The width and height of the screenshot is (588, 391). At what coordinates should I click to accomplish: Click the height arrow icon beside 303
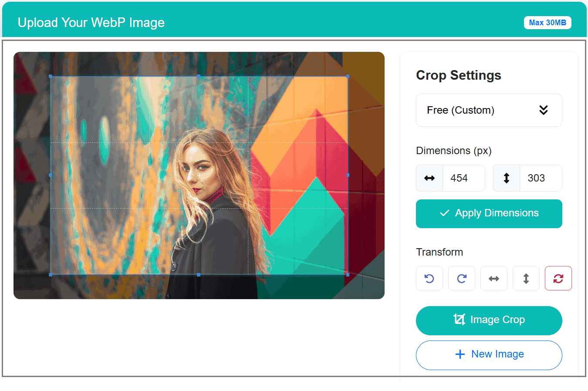[x=507, y=178]
